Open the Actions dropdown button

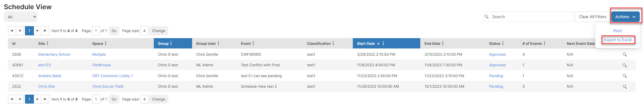coord(625,17)
